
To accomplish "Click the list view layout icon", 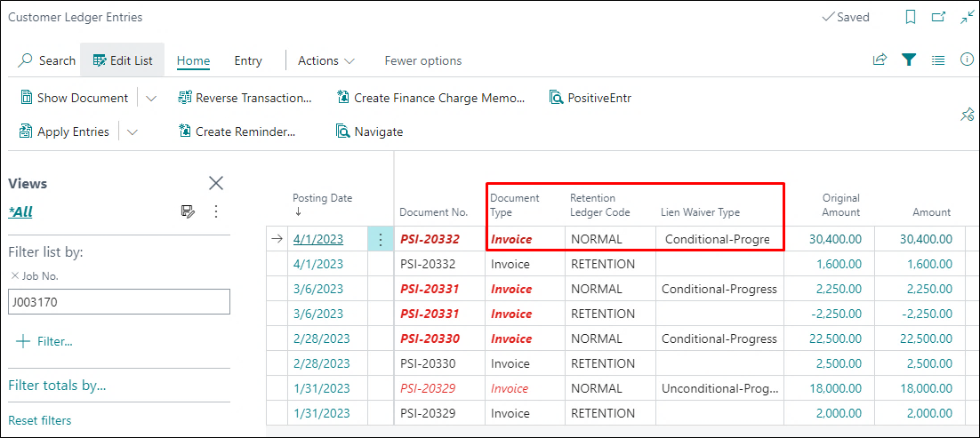I will click(x=937, y=60).
